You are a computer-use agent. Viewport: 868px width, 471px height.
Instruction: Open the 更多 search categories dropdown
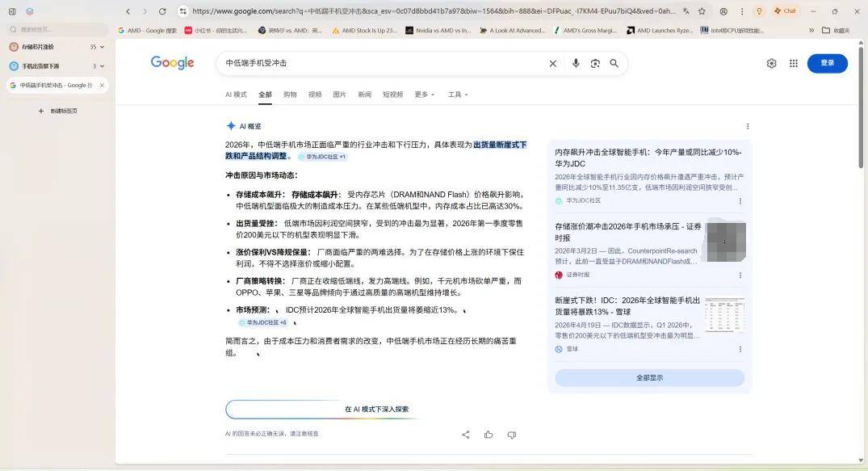(425, 95)
